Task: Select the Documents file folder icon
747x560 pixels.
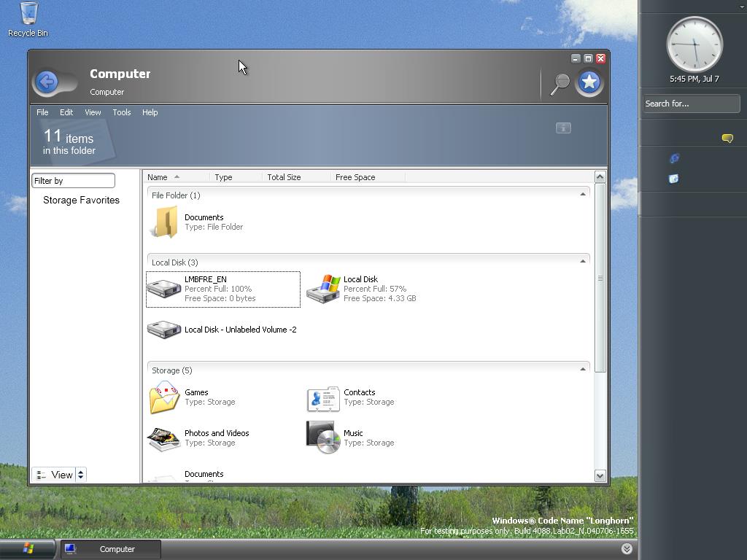Action: [164, 222]
